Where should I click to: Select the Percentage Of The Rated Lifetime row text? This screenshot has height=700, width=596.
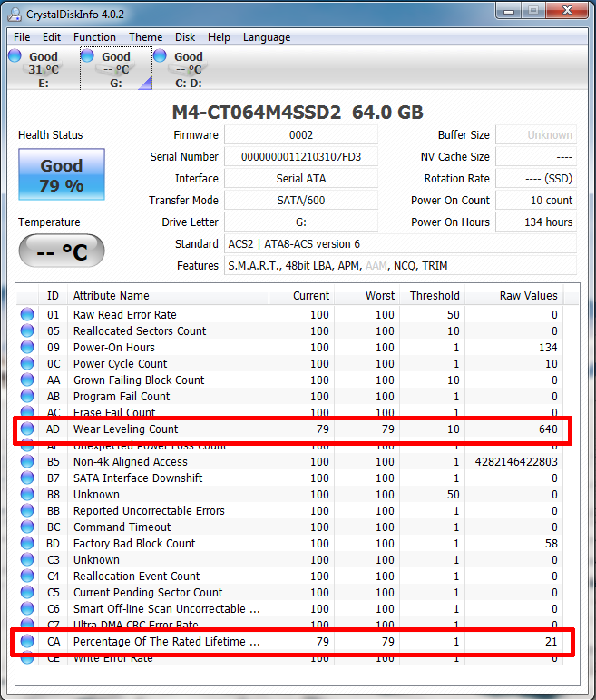166,642
